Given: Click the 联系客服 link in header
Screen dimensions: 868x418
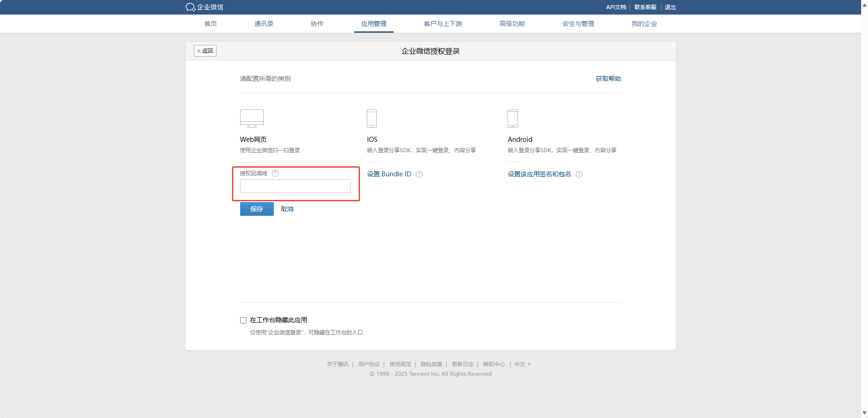Looking at the screenshot, I should [646, 7].
